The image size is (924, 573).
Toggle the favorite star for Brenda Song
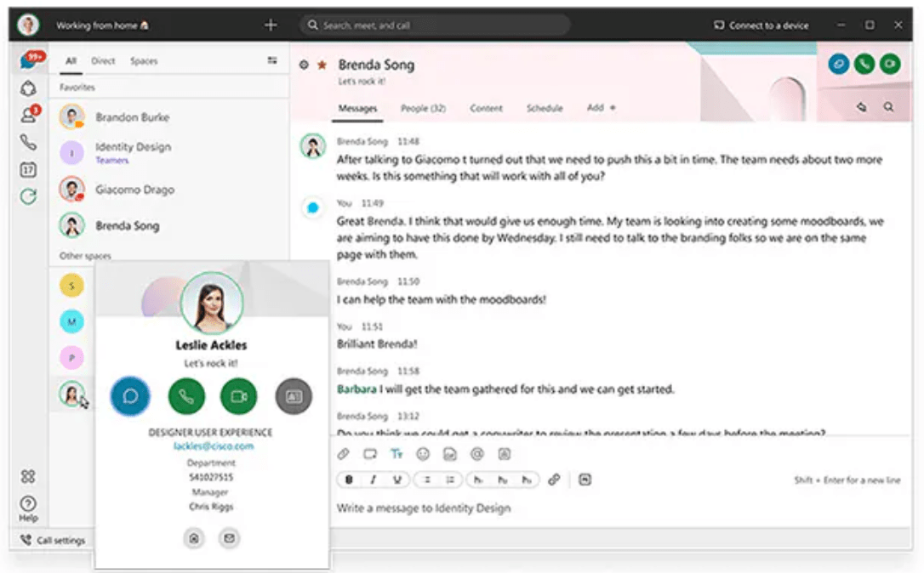click(x=322, y=65)
